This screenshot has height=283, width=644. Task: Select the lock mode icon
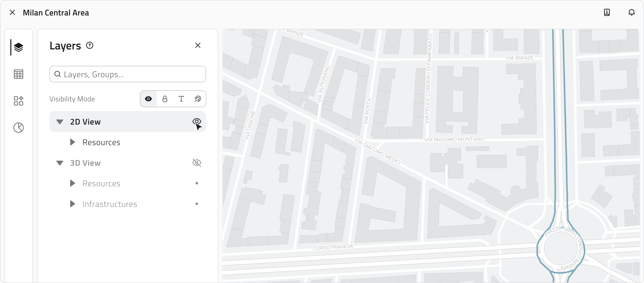click(x=165, y=99)
